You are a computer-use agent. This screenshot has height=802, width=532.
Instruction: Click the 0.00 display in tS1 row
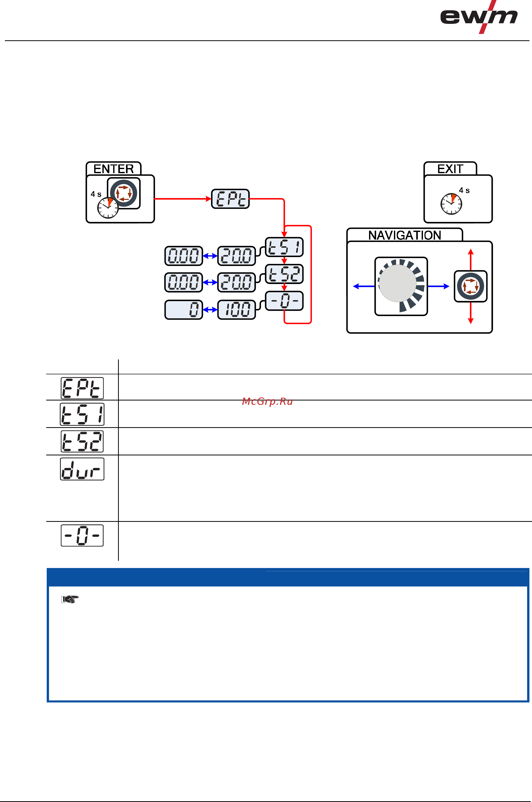(x=183, y=256)
